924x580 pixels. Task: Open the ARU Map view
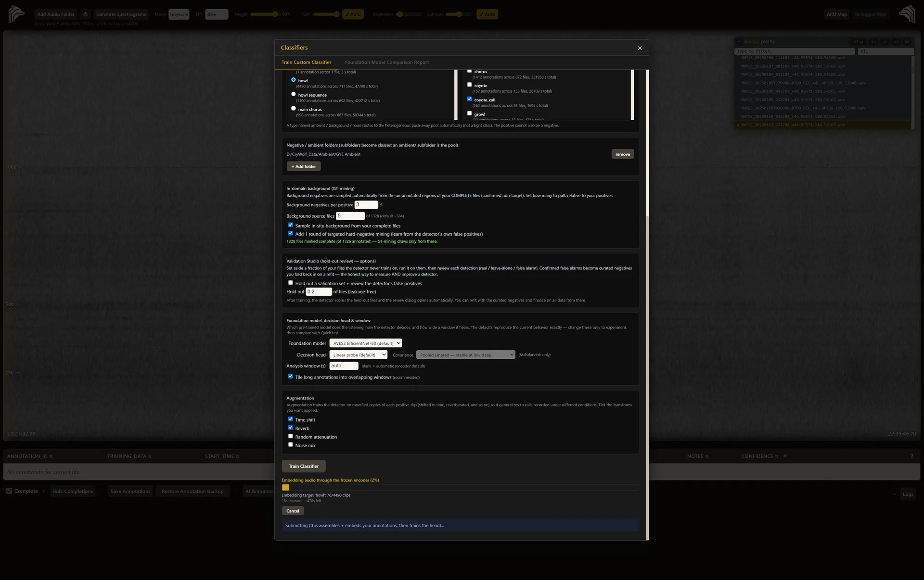(x=836, y=14)
